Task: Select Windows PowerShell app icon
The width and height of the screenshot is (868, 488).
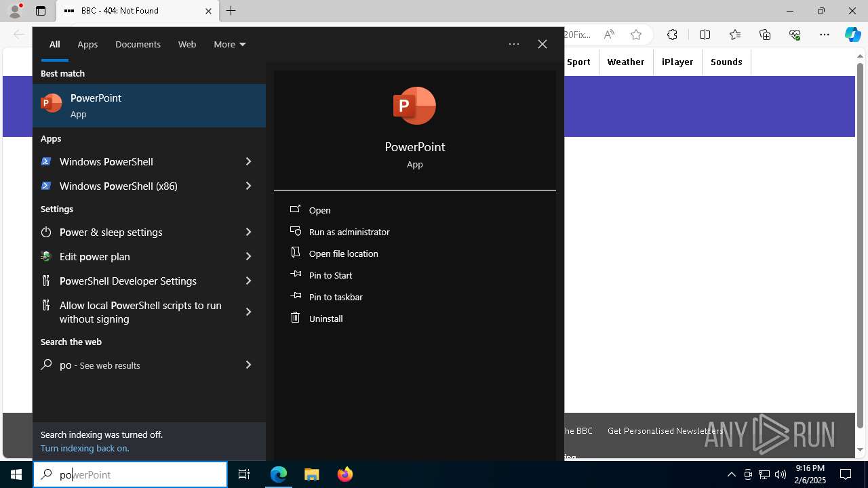Action: [46, 161]
